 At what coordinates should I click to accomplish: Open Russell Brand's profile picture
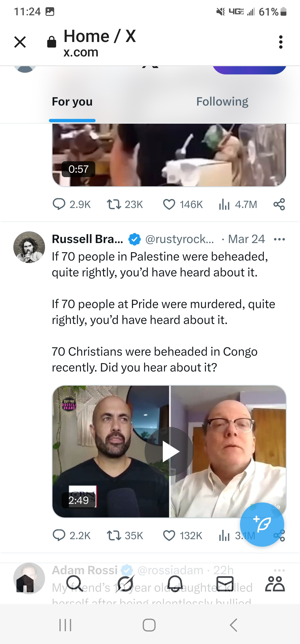tap(29, 247)
